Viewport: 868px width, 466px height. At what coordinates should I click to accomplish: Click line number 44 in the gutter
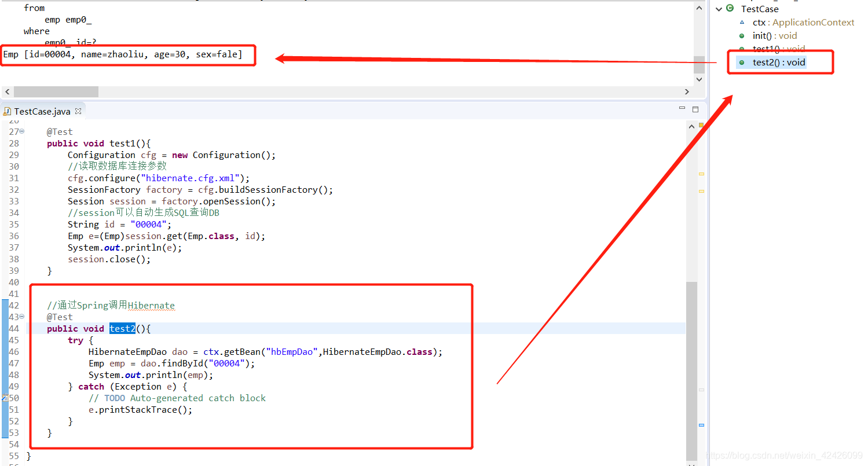(x=14, y=329)
